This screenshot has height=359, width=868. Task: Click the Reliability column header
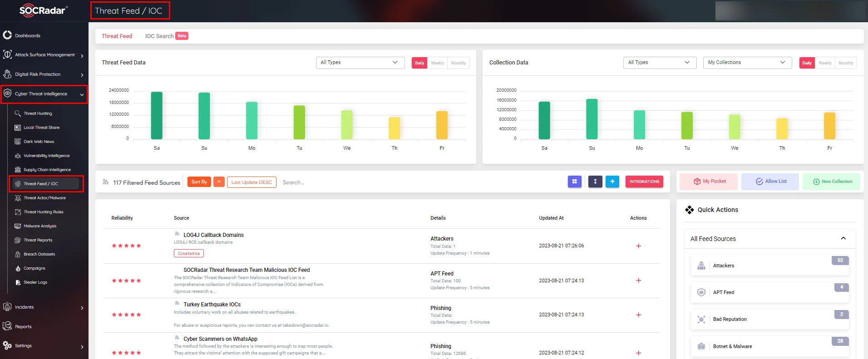pos(122,218)
